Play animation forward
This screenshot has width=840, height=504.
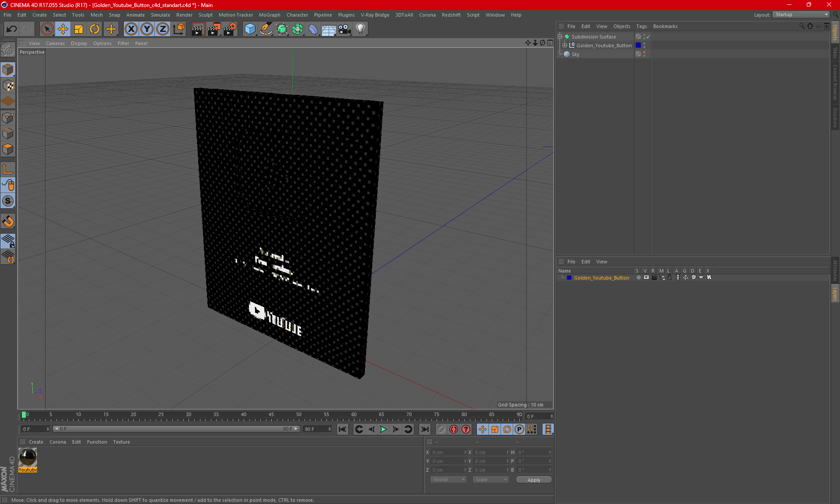[x=383, y=429]
